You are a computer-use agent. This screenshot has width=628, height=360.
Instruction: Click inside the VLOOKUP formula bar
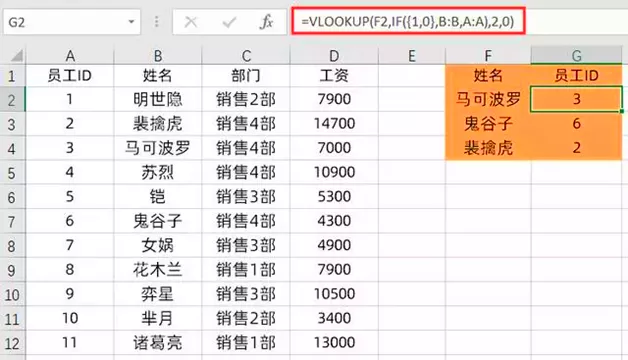[408, 21]
